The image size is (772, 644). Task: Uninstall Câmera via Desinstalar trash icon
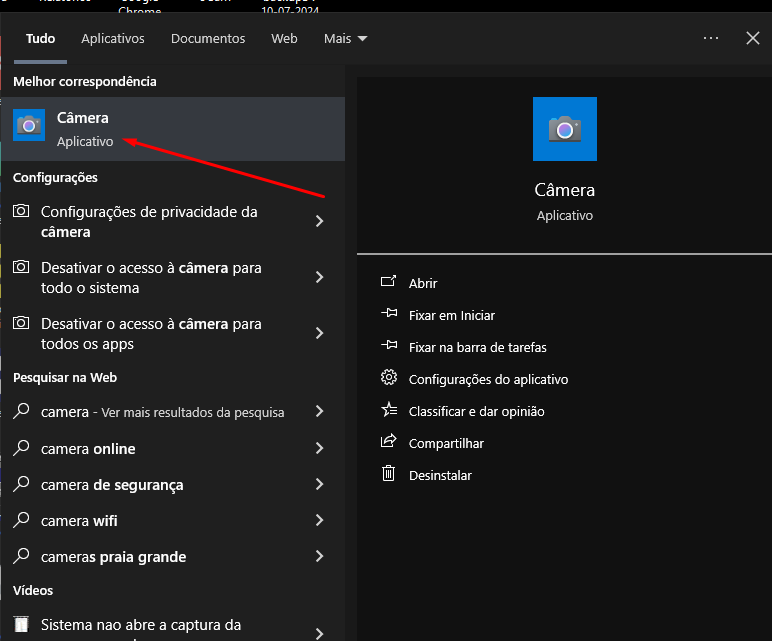389,475
